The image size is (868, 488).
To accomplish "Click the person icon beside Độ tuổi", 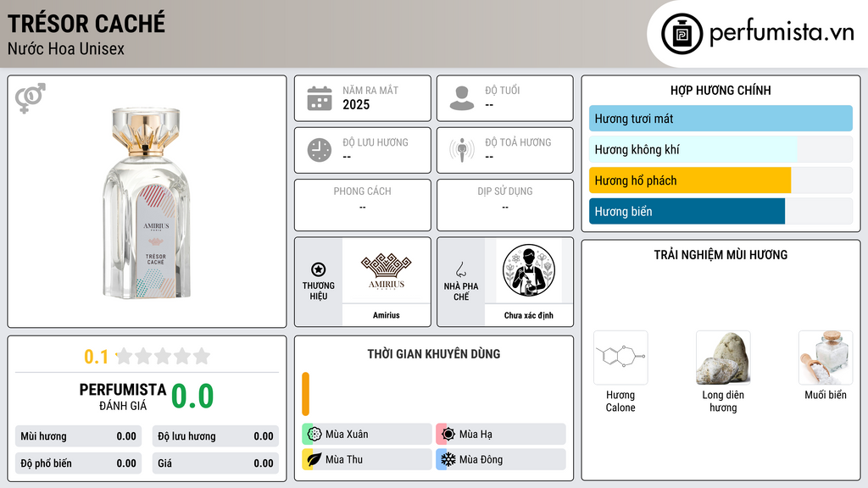I will pos(462,98).
